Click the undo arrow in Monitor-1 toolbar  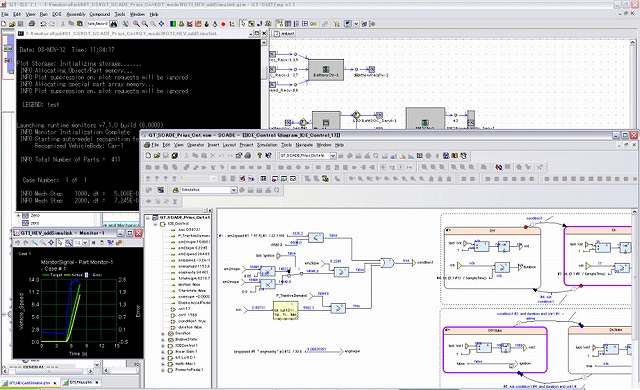coord(18,243)
